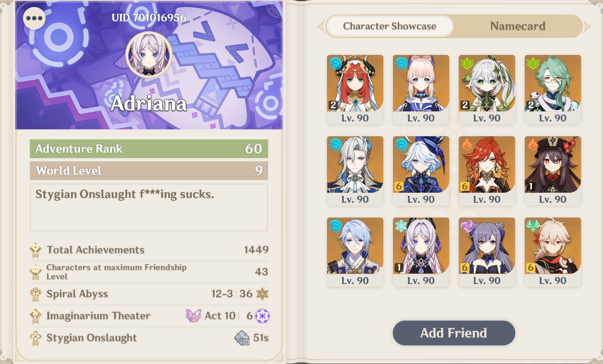This screenshot has height=364, width=603.
Task: Click the Imaginarium Theater purple star badge
Action: (x=262, y=316)
